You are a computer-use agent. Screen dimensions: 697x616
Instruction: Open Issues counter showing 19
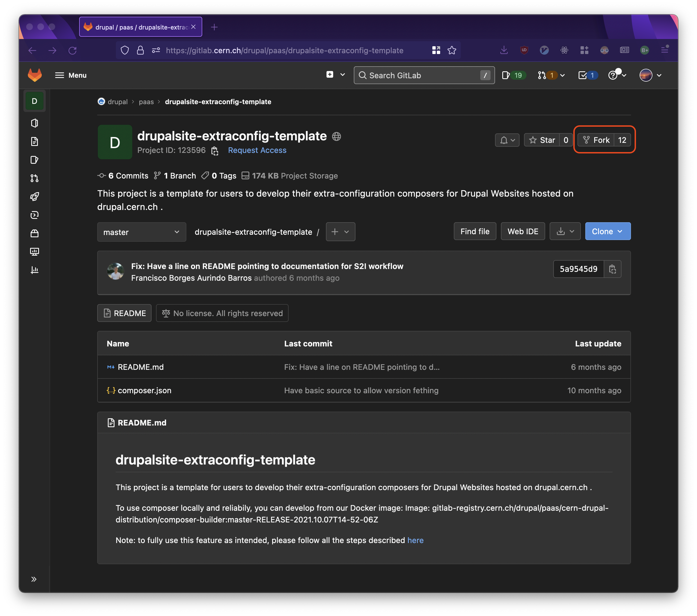coord(513,75)
